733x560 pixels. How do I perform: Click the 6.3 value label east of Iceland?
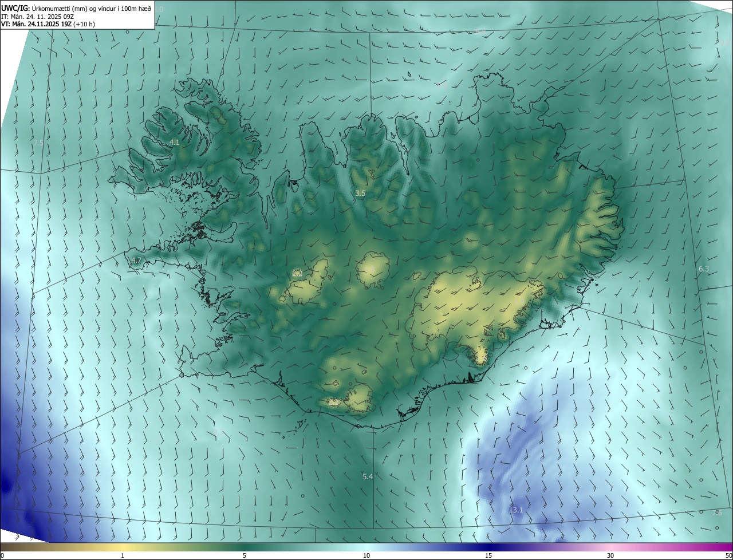(704, 269)
